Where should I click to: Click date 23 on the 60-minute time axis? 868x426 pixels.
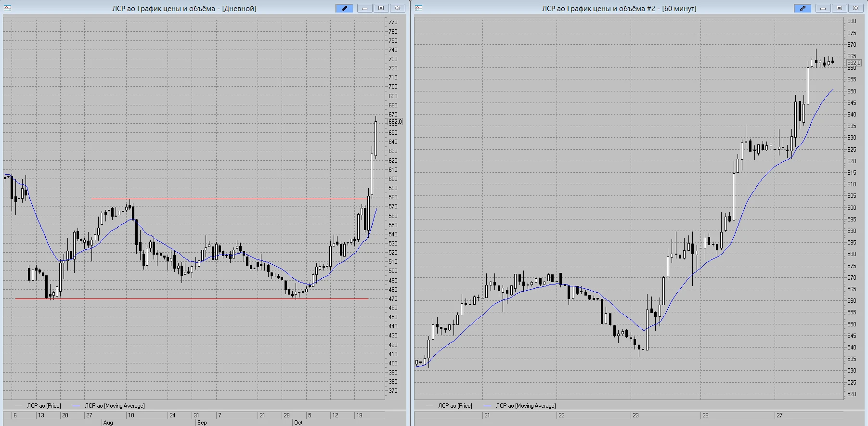coord(635,415)
